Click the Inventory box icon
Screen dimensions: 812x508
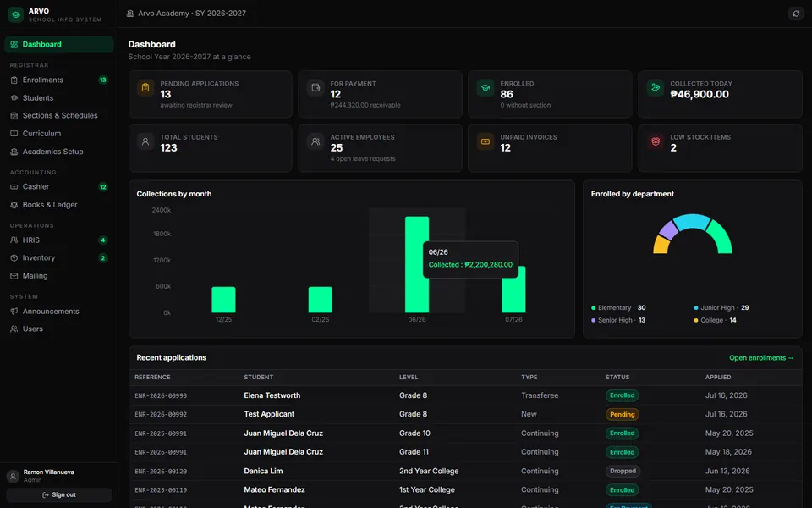pyautogui.click(x=14, y=257)
